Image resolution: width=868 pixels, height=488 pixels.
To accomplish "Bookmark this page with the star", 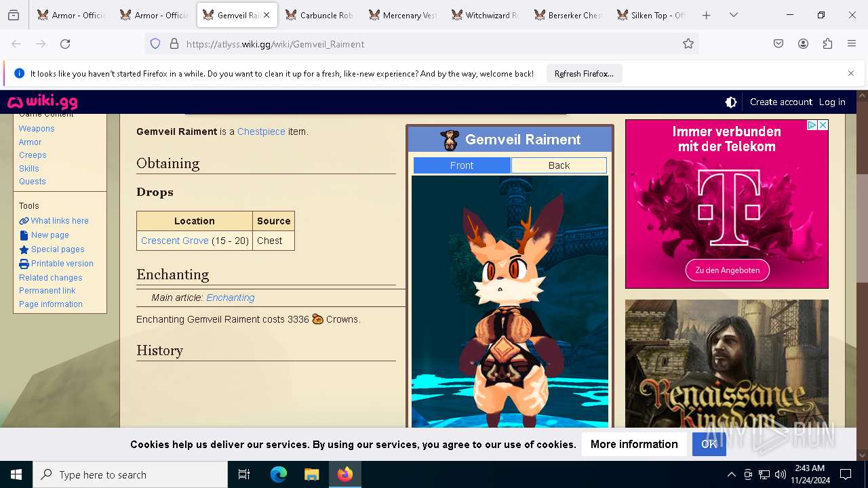I will click(x=688, y=44).
